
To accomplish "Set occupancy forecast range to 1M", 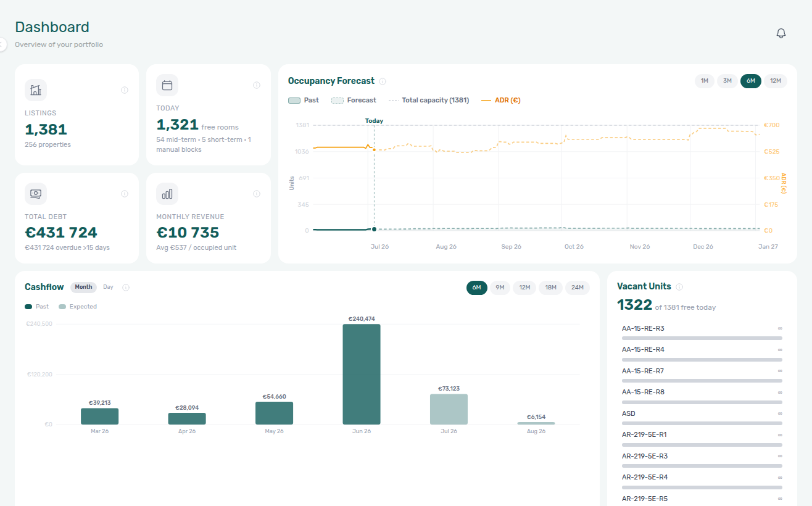I will coord(704,81).
